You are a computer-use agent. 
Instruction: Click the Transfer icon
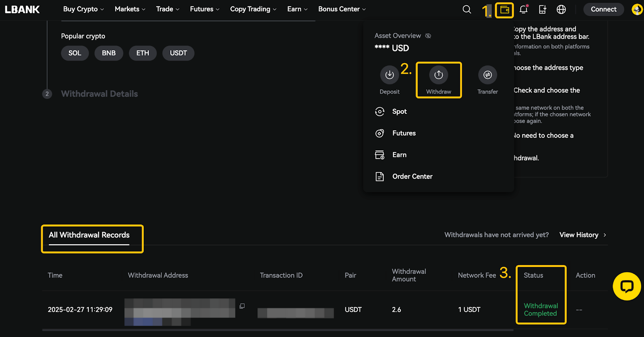[x=487, y=75]
